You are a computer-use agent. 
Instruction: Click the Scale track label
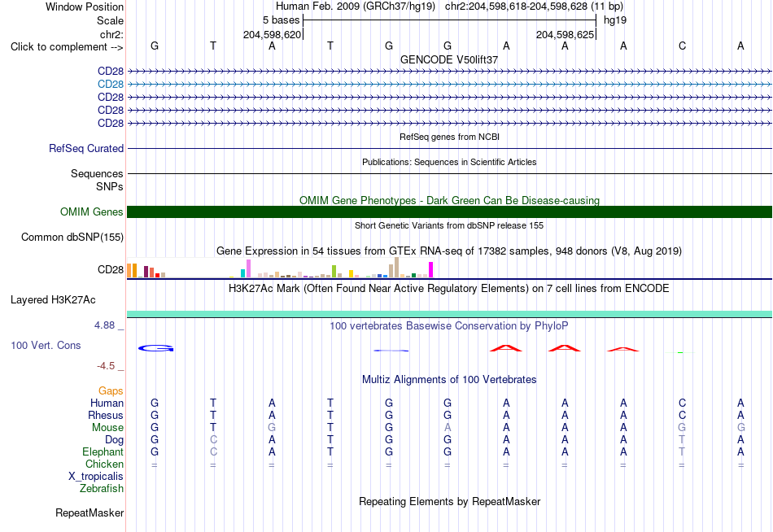(110, 20)
